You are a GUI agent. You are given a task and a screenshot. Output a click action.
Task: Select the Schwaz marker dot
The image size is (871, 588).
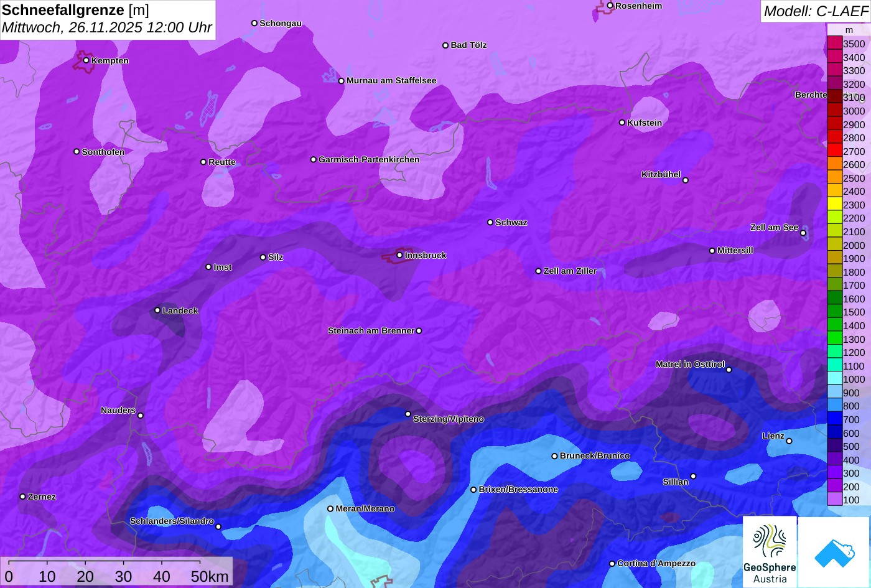tap(490, 222)
